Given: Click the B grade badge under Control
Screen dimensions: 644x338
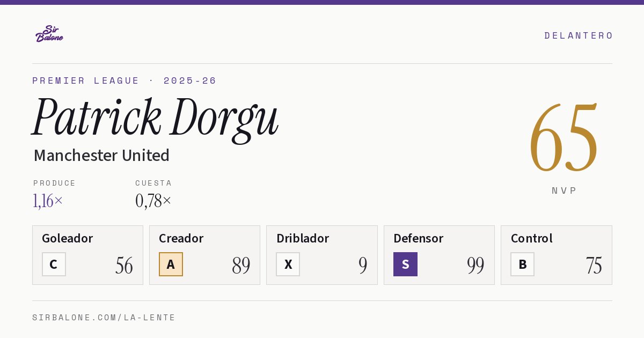Looking at the screenshot, I should click(x=522, y=264).
